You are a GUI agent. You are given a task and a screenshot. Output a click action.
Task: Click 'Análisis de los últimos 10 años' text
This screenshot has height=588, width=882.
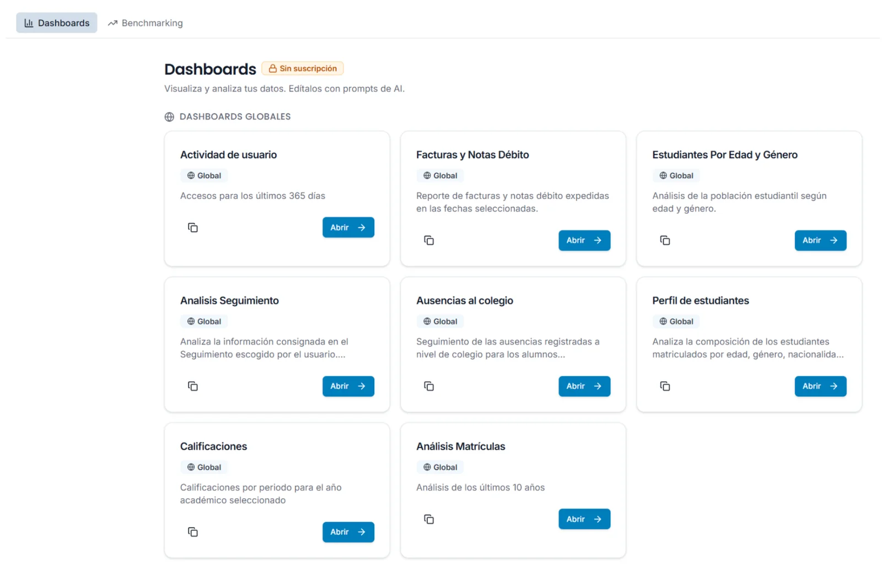point(480,488)
